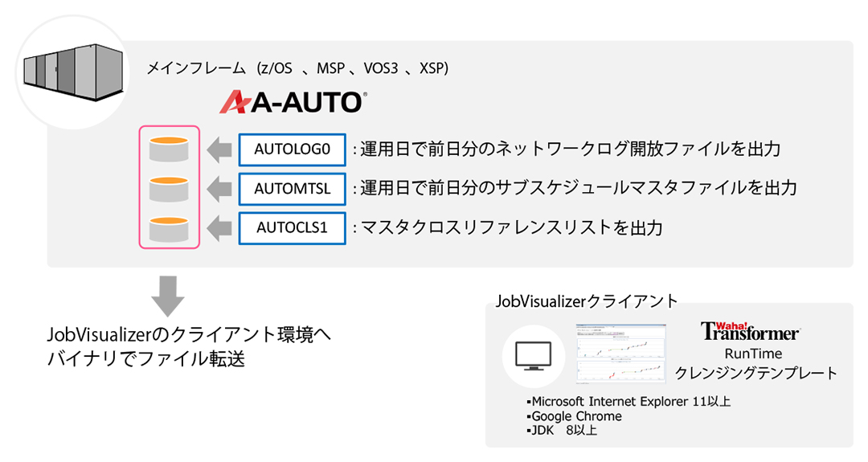Image resolution: width=868 pixels, height=462 pixels.
Task: Click the left arrow next to AUTOMTSL
Action: tap(219, 190)
